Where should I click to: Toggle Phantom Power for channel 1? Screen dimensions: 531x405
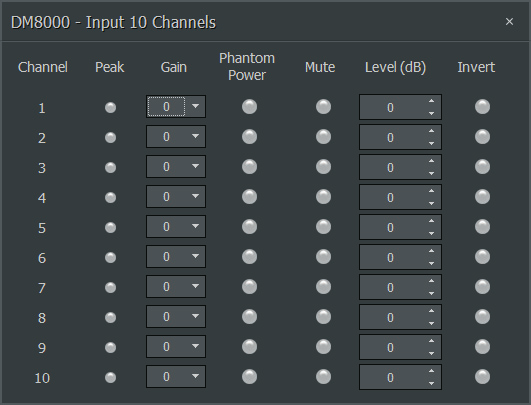(250, 107)
